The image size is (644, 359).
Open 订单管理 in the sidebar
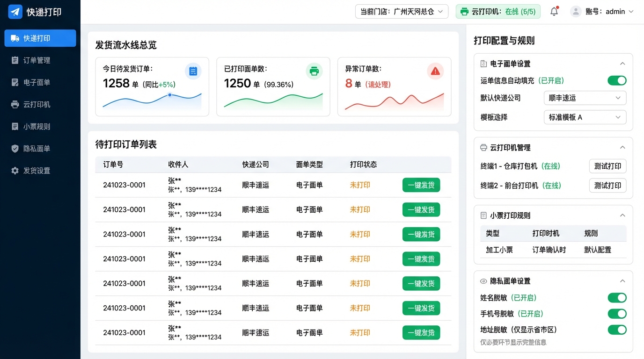click(x=37, y=60)
